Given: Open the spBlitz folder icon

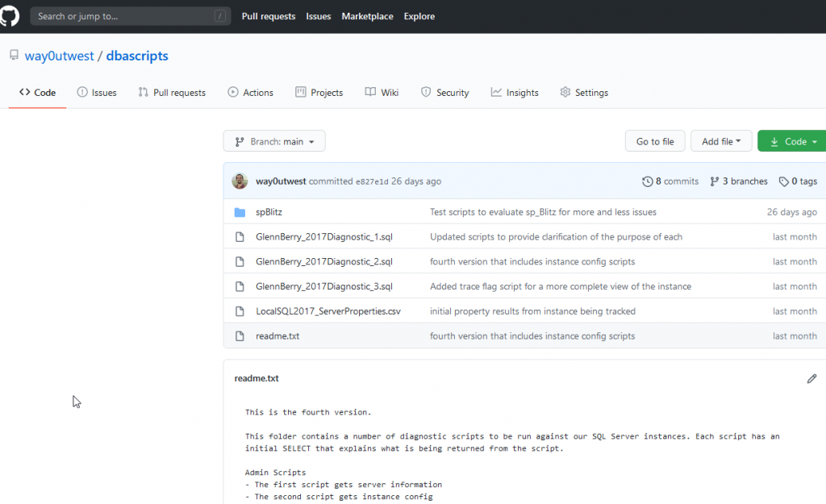Looking at the screenshot, I should 240,211.
